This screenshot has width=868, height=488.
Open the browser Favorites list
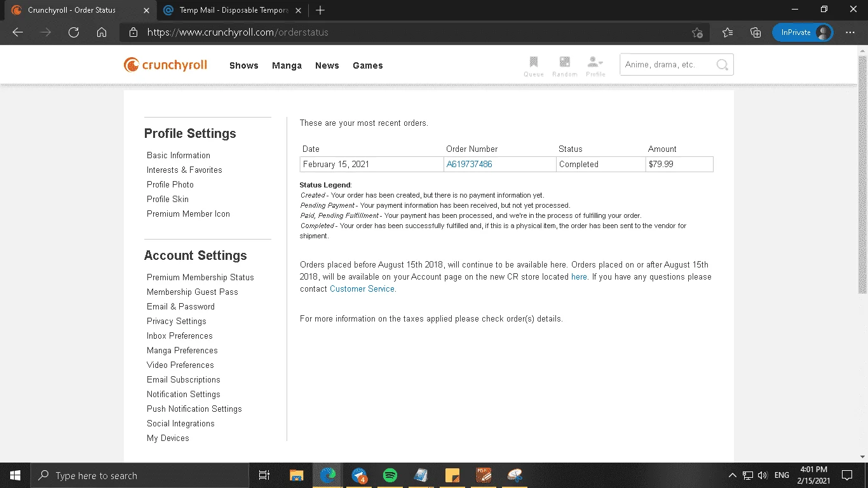tap(728, 32)
